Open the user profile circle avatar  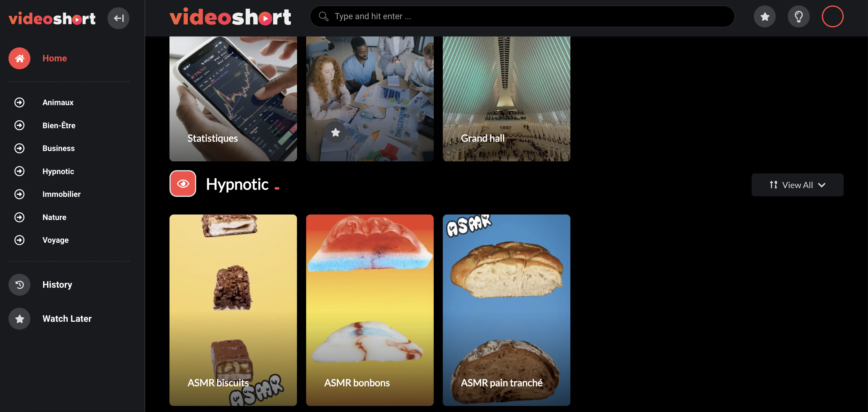(x=833, y=16)
